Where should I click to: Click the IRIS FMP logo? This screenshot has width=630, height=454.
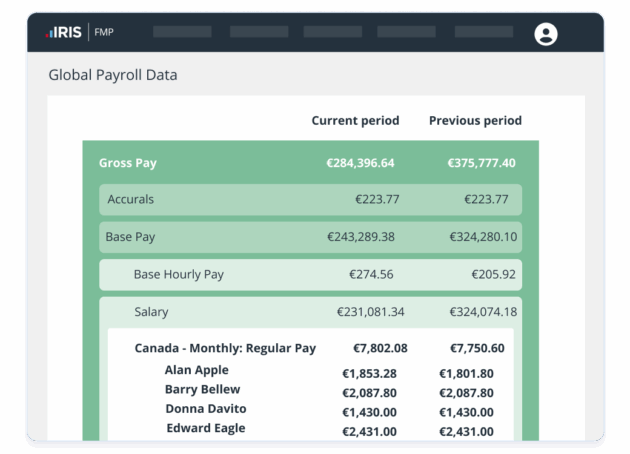tap(80, 32)
